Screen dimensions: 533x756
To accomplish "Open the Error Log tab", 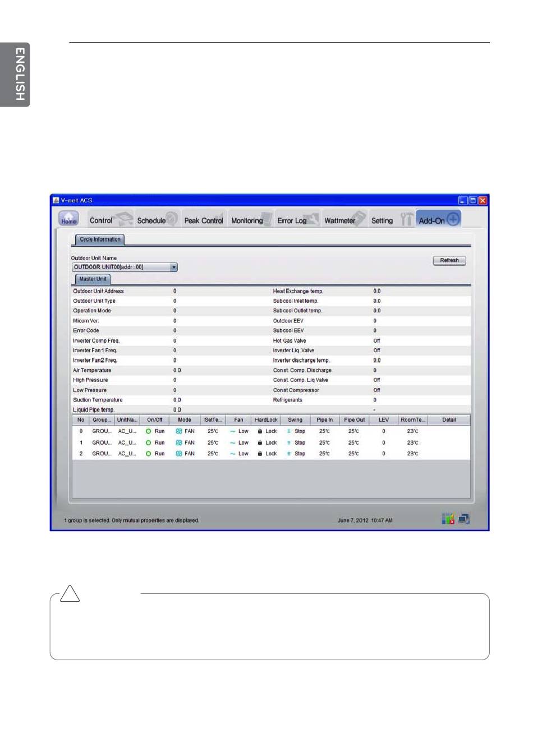I will 298,219.
